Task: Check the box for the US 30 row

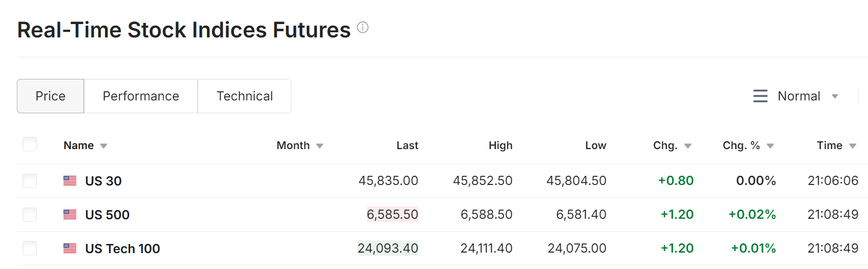Action: 30,181
